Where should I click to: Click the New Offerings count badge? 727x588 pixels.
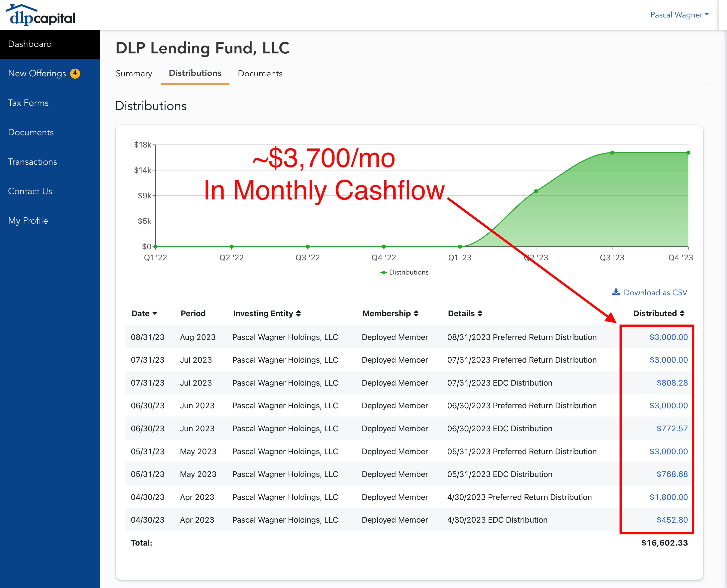coord(75,73)
